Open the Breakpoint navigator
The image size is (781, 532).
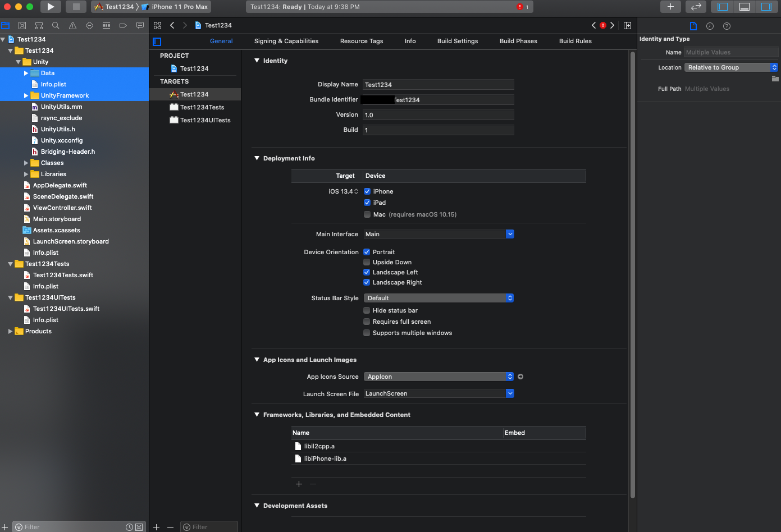click(x=123, y=25)
